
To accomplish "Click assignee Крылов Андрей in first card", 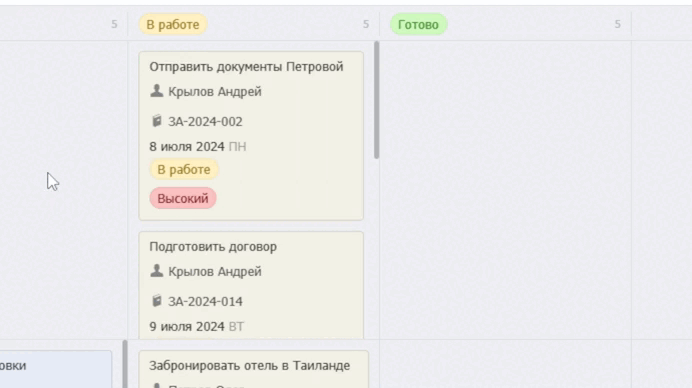I will coord(215,92).
